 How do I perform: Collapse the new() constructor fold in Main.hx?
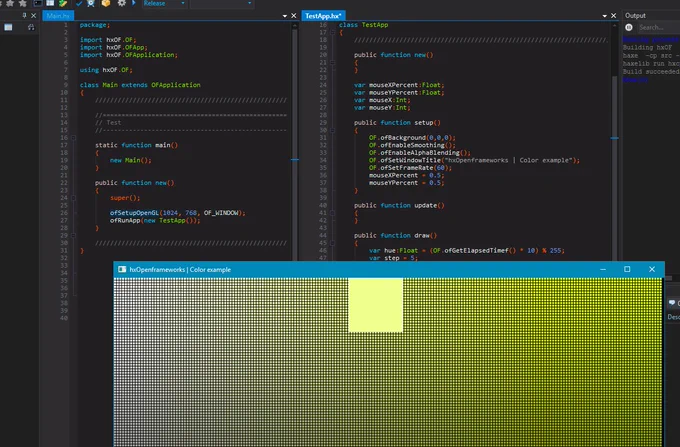tap(73, 198)
